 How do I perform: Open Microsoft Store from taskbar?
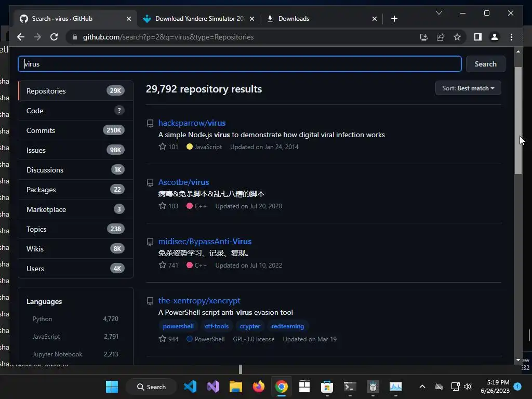point(327,387)
